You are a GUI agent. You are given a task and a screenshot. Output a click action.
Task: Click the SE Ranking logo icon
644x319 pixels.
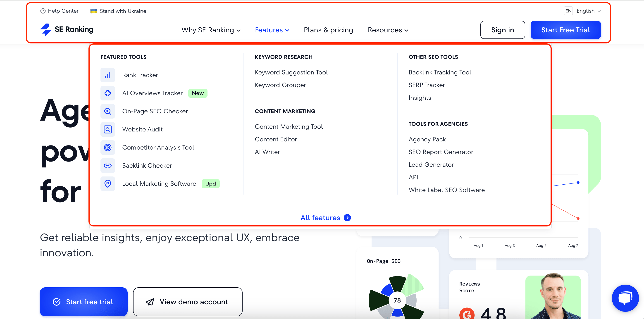44,29
